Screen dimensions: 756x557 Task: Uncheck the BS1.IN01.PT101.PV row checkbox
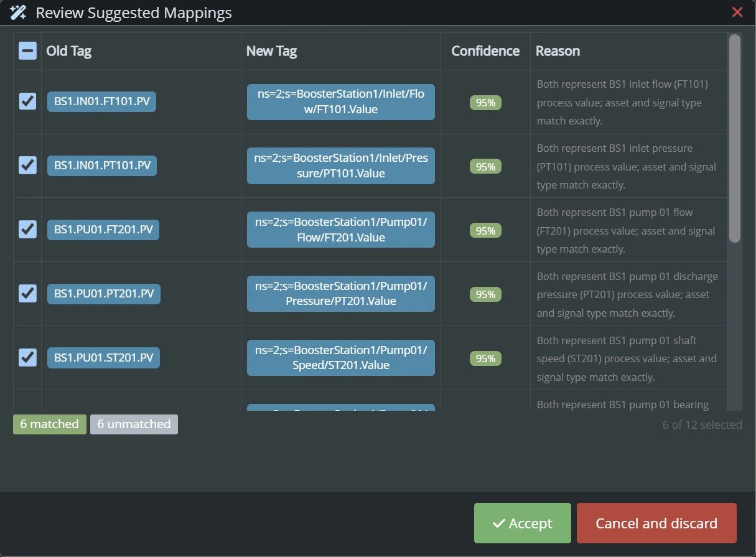coord(27,166)
